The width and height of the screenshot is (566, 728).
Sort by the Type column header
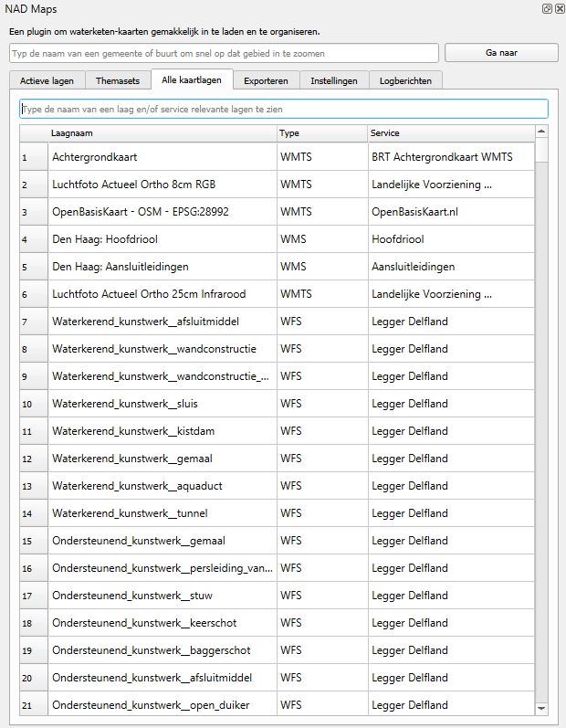[x=321, y=133]
